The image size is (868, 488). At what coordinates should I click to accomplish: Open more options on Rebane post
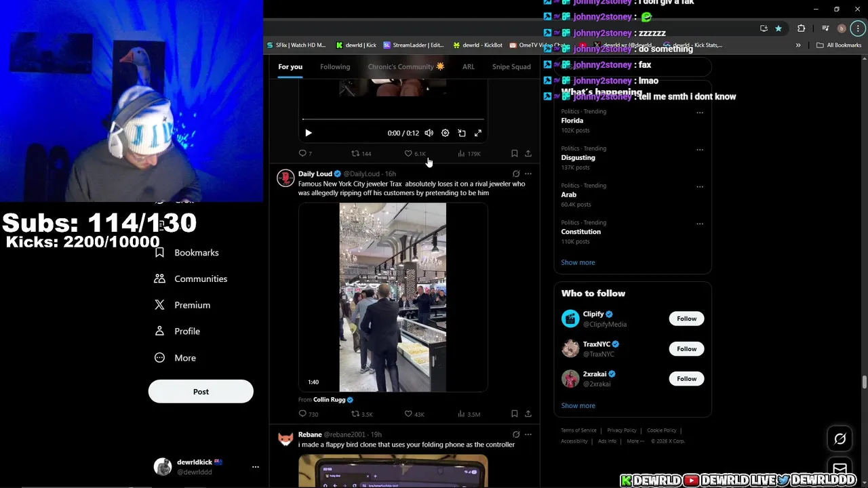[x=528, y=434]
